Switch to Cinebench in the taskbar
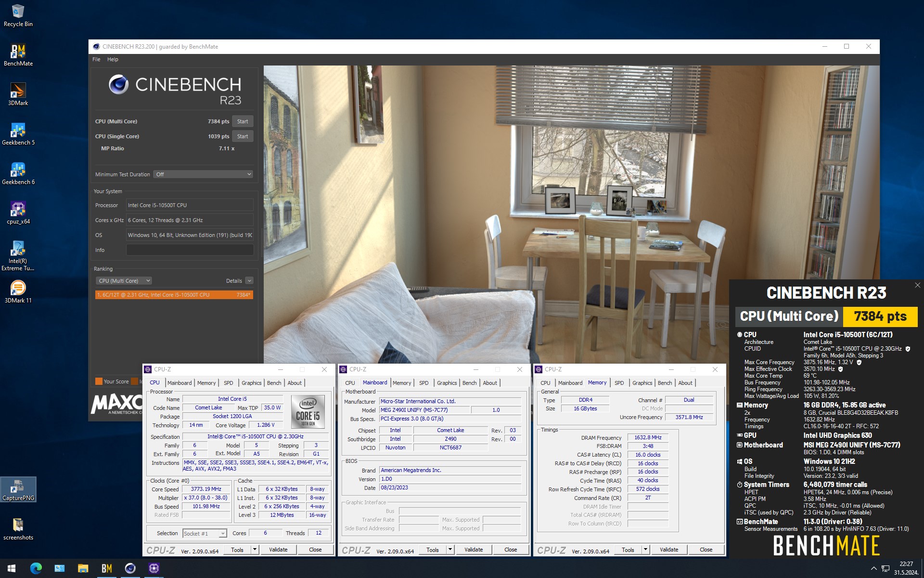 click(x=130, y=568)
